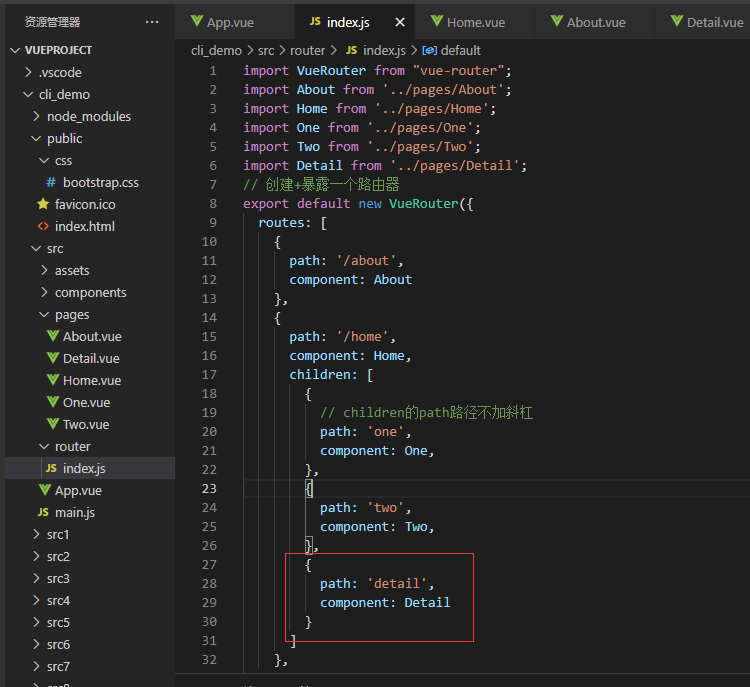Click the index.html code-bracket icon
Image resolution: width=750 pixels, height=687 pixels.
tap(43, 226)
